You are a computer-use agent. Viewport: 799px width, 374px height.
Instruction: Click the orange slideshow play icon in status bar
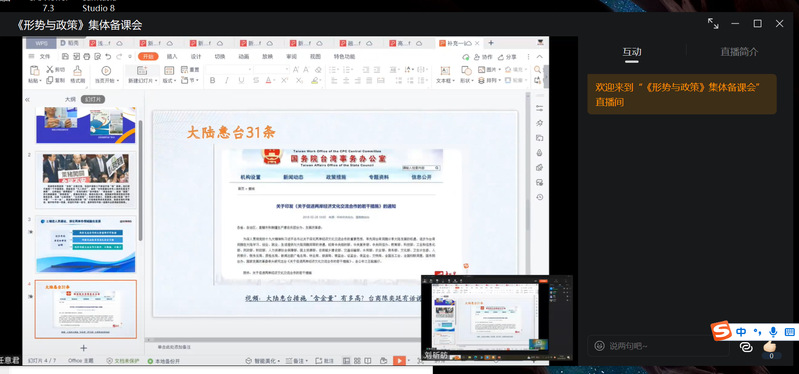pos(399,360)
